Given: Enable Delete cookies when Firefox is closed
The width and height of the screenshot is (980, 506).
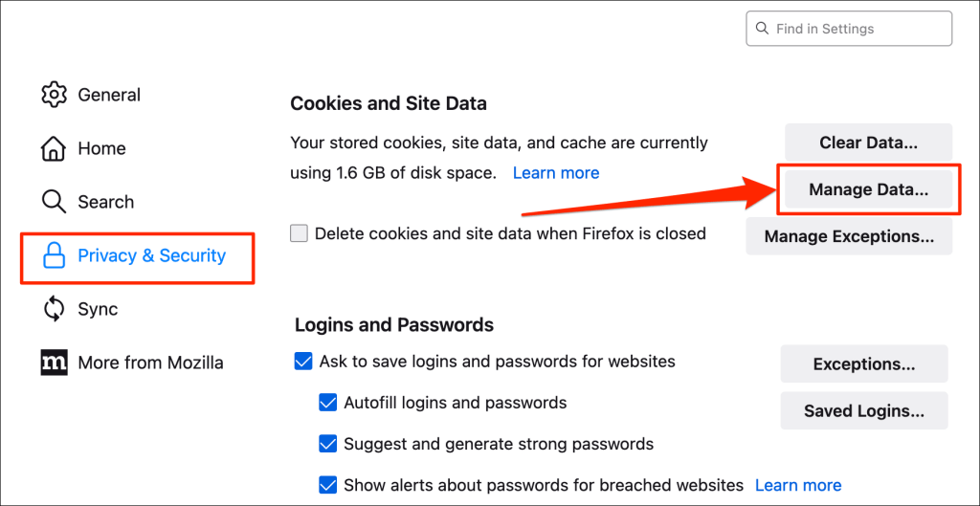Looking at the screenshot, I should (300, 233).
